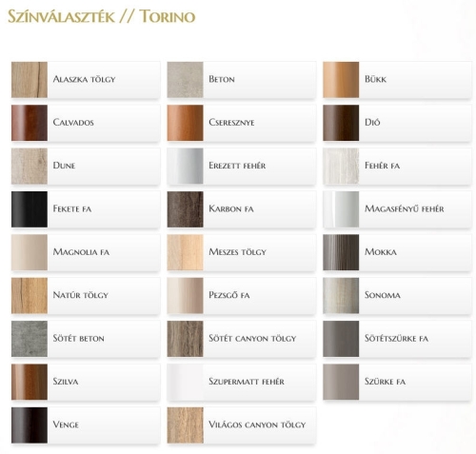Click the 'Karbon fa' label text

231,208
